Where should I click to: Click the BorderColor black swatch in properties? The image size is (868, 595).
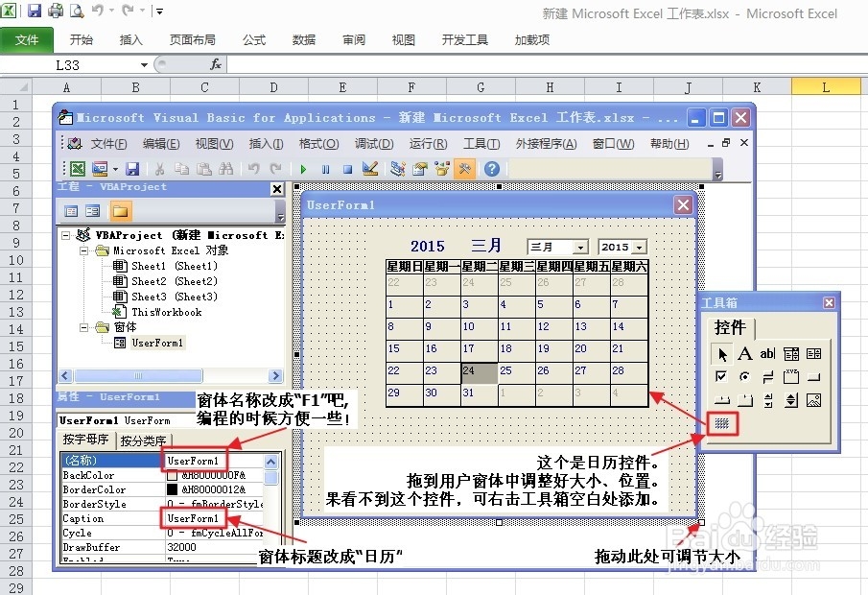(x=172, y=489)
